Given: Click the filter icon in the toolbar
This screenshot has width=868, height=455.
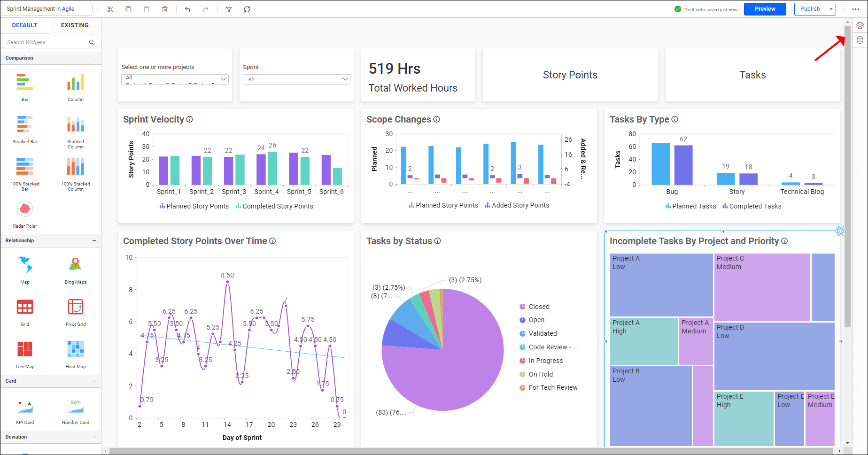Looking at the screenshot, I should point(229,9).
